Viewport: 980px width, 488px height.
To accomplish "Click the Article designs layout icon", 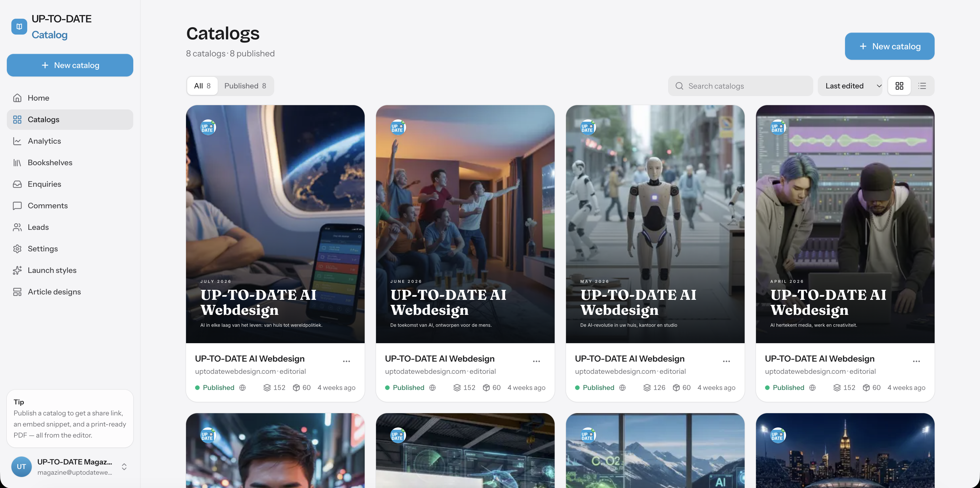I will pos(17,292).
